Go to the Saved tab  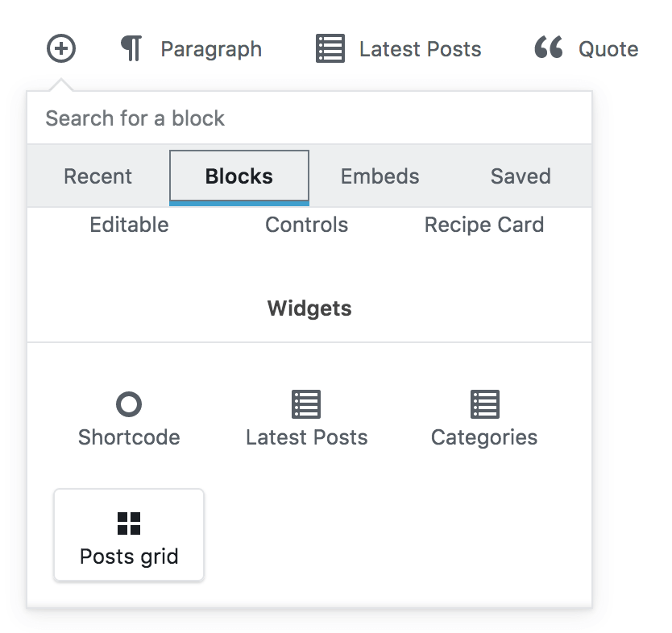point(521,176)
